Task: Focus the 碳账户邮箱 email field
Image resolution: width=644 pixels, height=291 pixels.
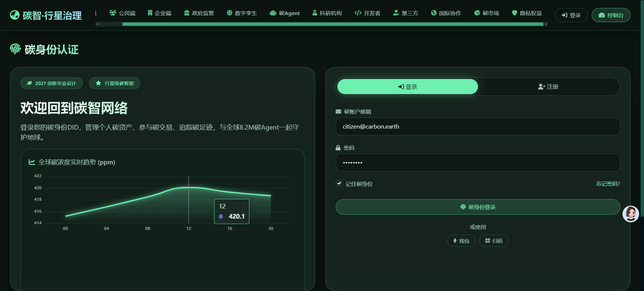Action: pos(478,127)
